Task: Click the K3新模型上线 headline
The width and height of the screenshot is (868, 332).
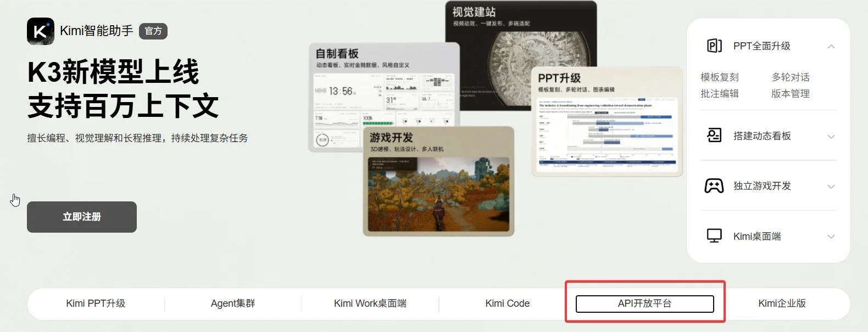Action: [x=113, y=72]
